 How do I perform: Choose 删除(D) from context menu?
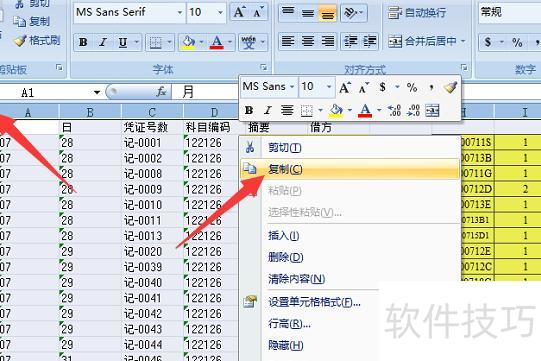(x=350, y=257)
